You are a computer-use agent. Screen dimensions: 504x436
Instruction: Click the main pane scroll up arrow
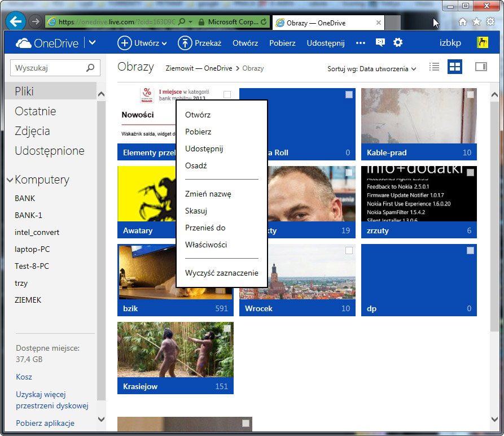tap(494, 94)
